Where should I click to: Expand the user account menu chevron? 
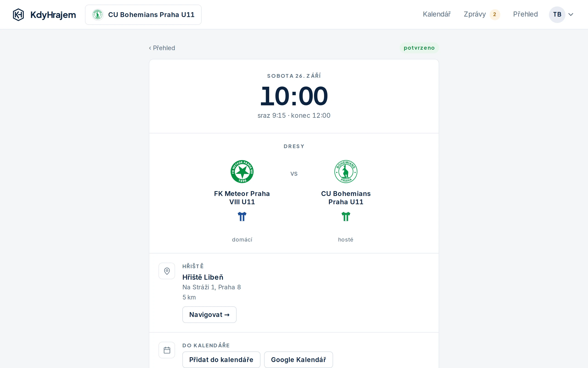(x=571, y=14)
